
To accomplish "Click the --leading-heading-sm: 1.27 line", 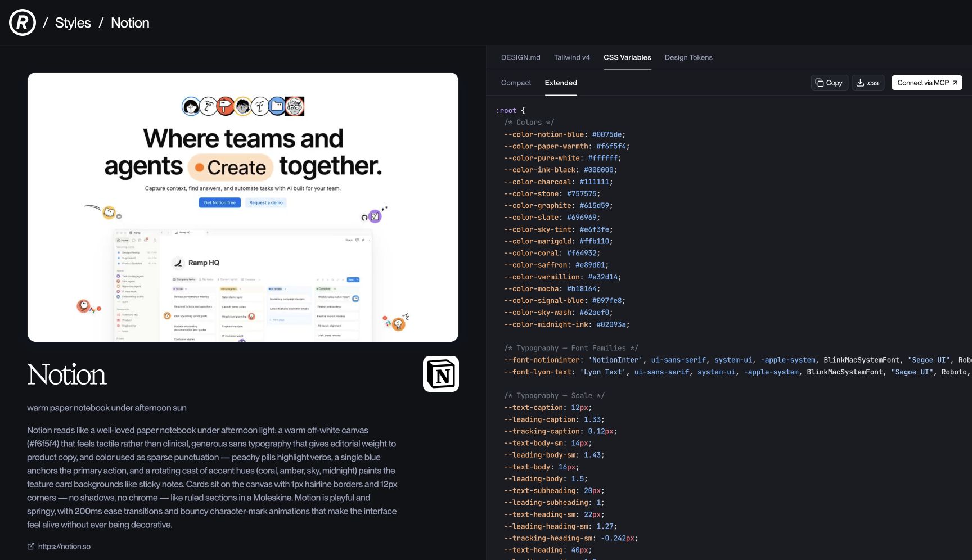I will coord(561,526).
